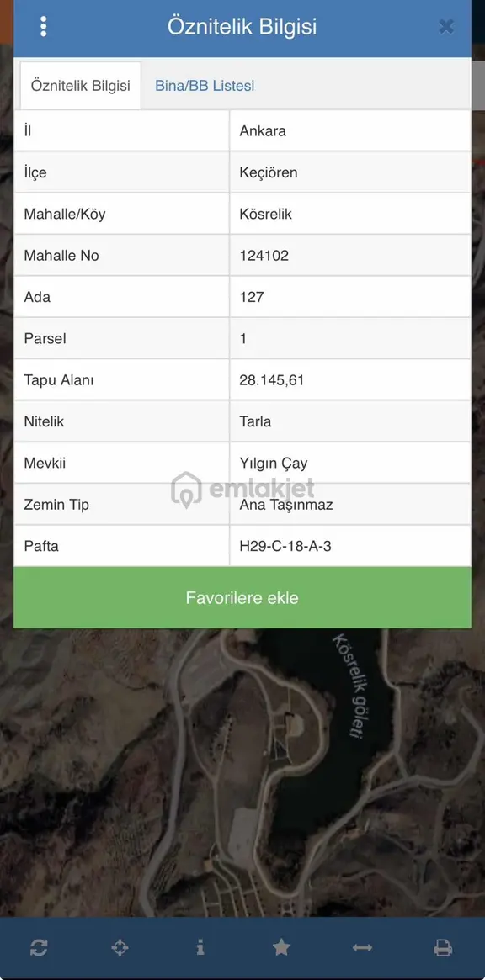485x980 pixels.
Task: Select the Ada value 127
Action: coord(252,297)
